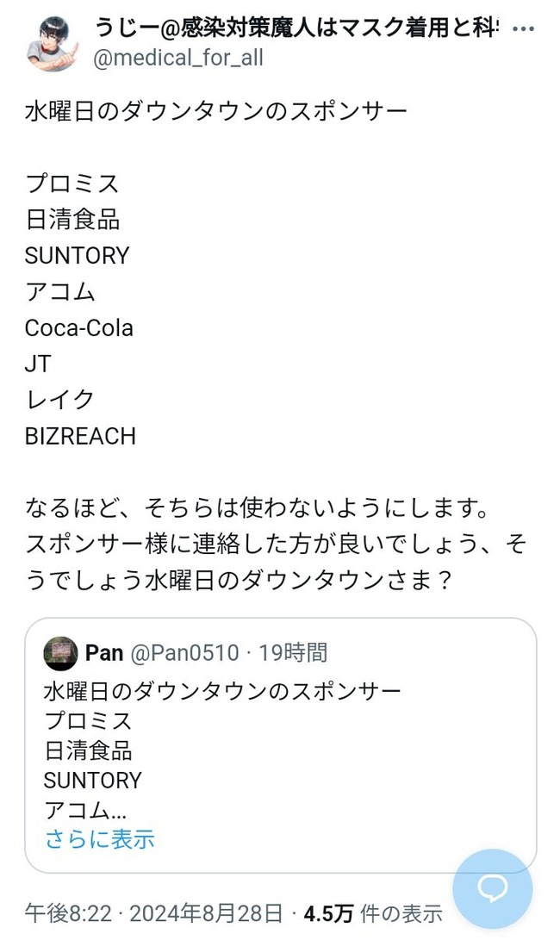Click Coca-Cola line in the main tweet
The width and height of the screenshot is (560, 940).
coord(79,328)
